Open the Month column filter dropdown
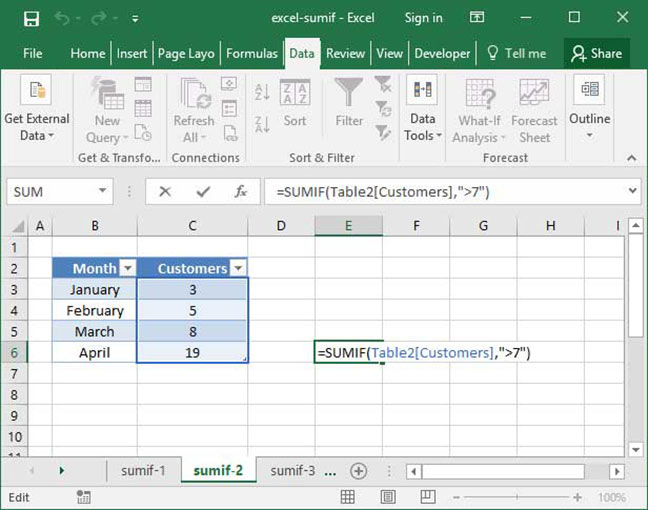 click(x=127, y=268)
